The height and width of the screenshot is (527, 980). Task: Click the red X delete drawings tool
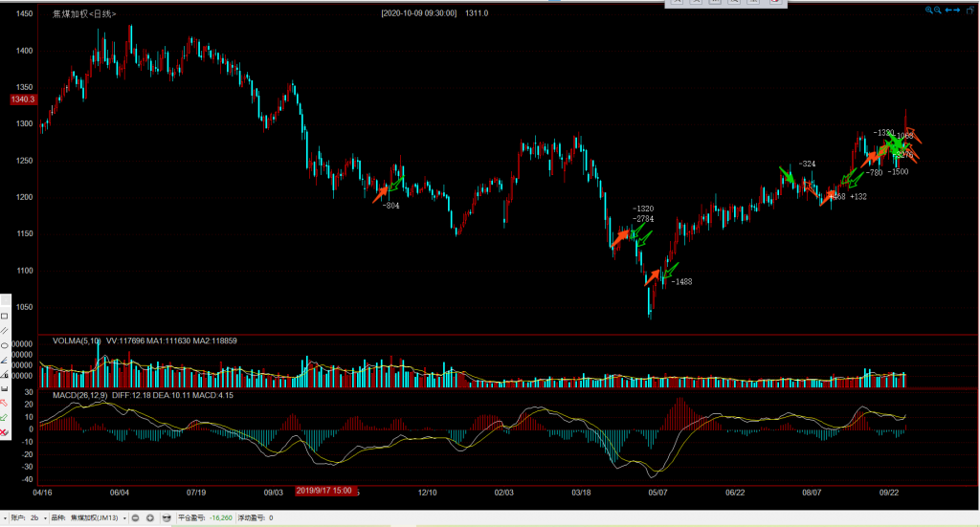tap(5, 433)
